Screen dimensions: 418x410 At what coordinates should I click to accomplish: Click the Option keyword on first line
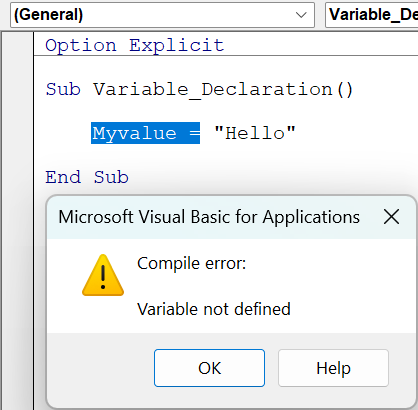pos(81,45)
